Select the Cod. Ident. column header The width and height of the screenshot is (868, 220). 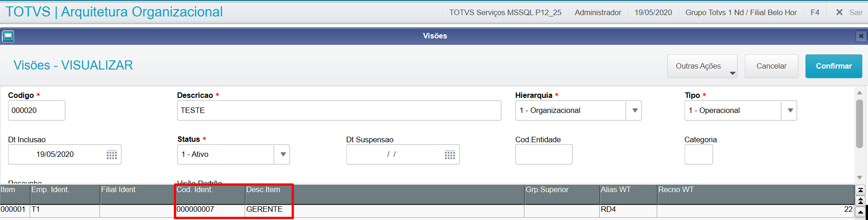click(210, 194)
